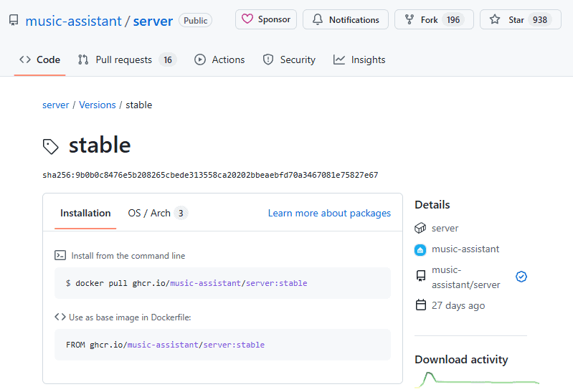
Task: Click the music-assistant avatar icon in Details
Action: pyautogui.click(x=420, y=249)
